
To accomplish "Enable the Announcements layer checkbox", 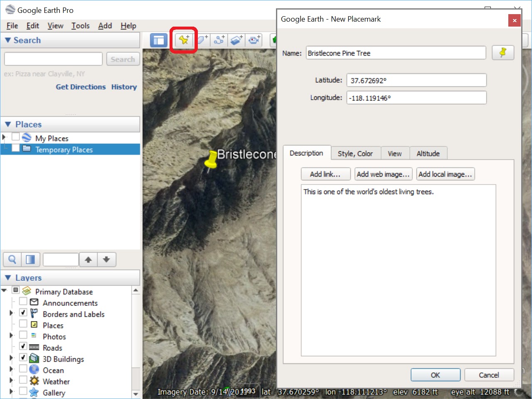I will click(23, 301).
